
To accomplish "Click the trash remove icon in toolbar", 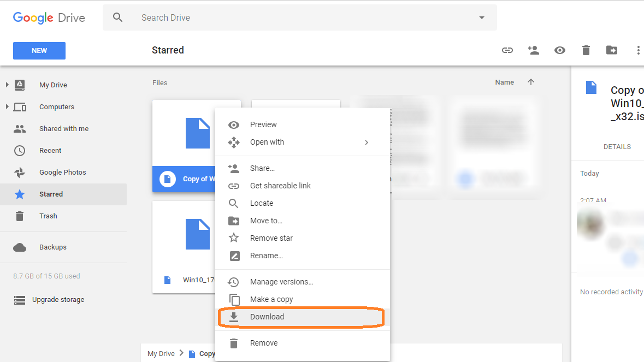I will pos(586,50).
